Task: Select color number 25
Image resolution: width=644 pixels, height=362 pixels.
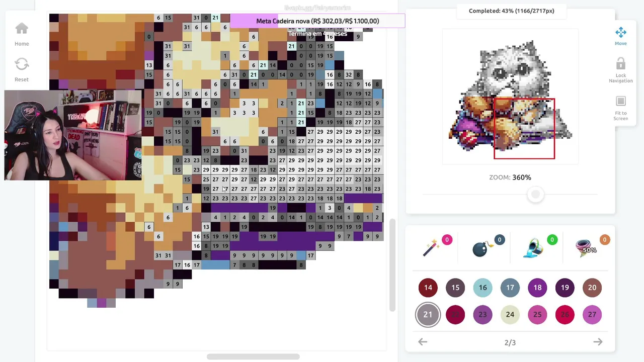Action: (537, 315)
